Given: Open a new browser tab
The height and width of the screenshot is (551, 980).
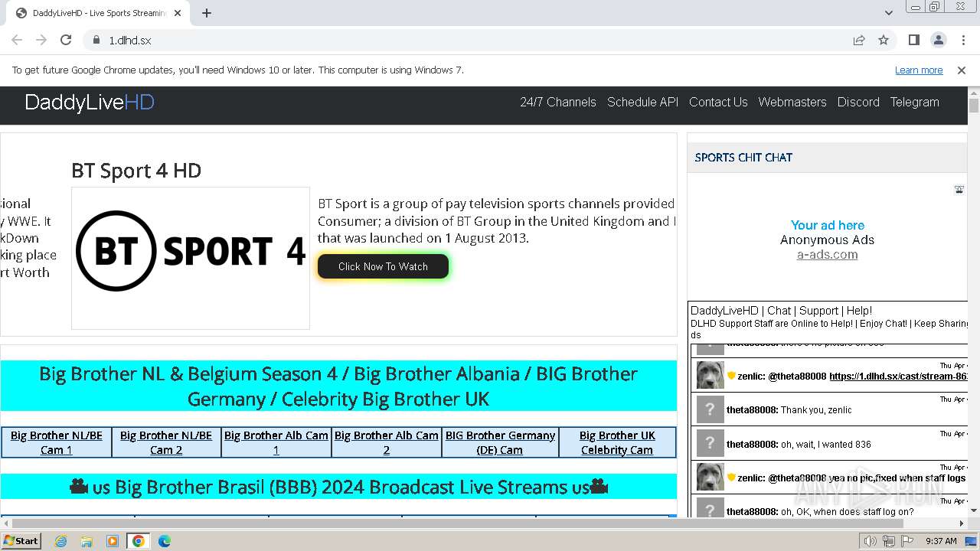Looking at the screenshot, I should click(207, 13).
